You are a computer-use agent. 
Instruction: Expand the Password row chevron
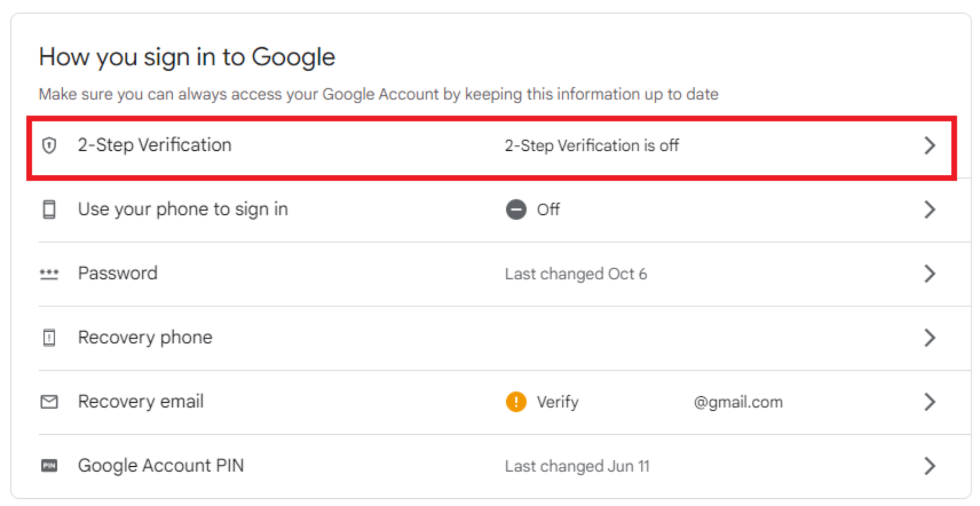tap(930, 273)
